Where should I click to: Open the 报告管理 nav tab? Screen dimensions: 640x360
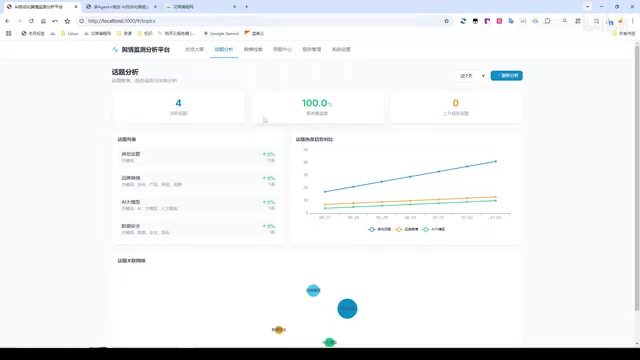312,49
